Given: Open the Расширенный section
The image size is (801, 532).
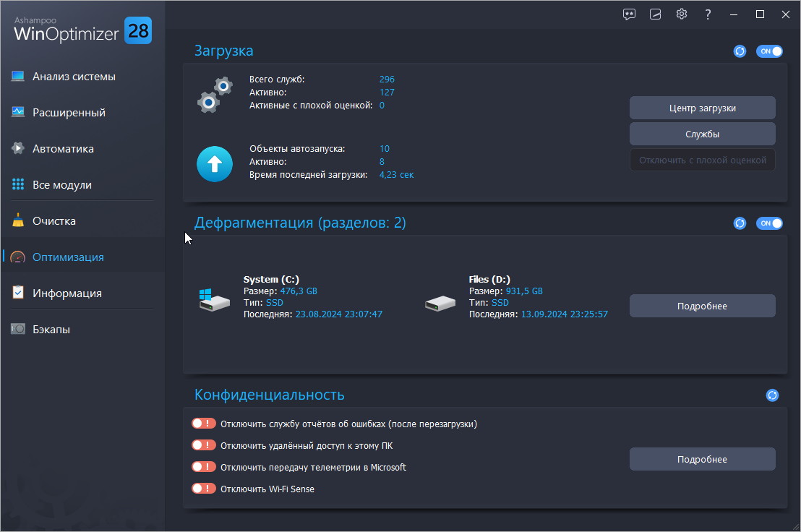Looking at the screenshot, I should pyautogui.click(x=82, y=112).
